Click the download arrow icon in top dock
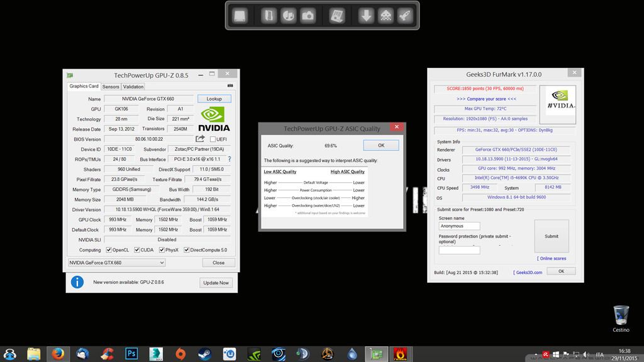The height and width of the screenshot is (362, 644). click(366, 16)
